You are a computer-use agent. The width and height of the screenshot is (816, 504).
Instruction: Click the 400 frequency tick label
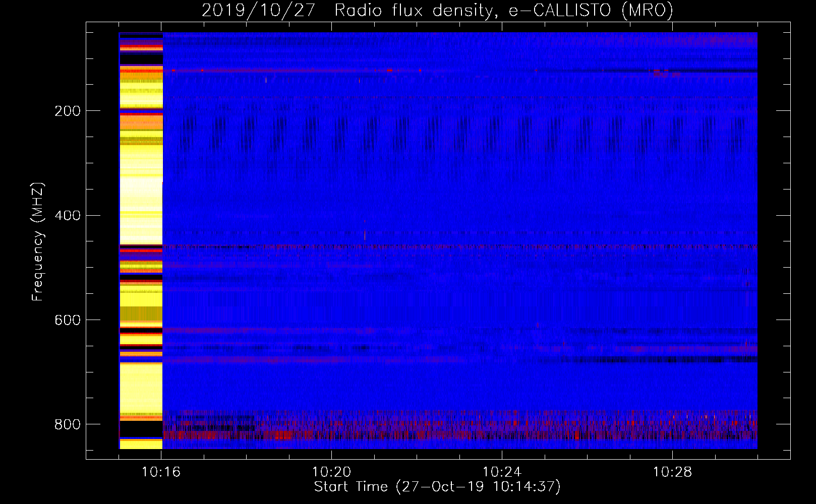pos(68,216)
